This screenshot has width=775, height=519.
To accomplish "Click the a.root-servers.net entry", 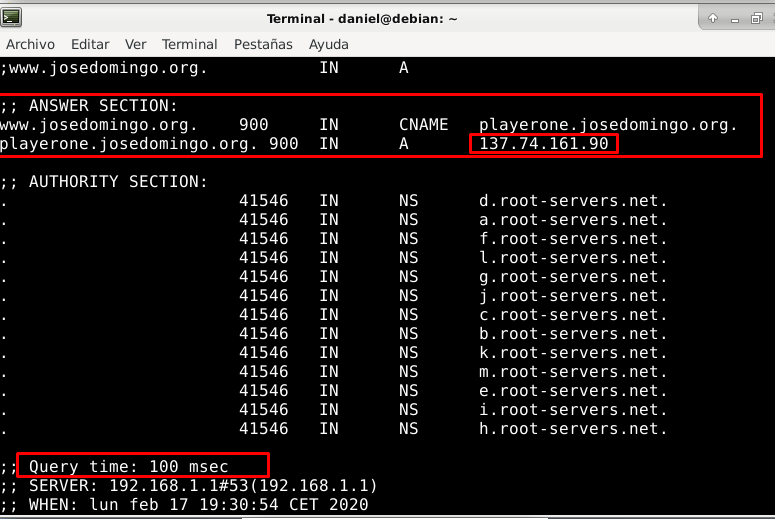I will click(x=573, y=220).
